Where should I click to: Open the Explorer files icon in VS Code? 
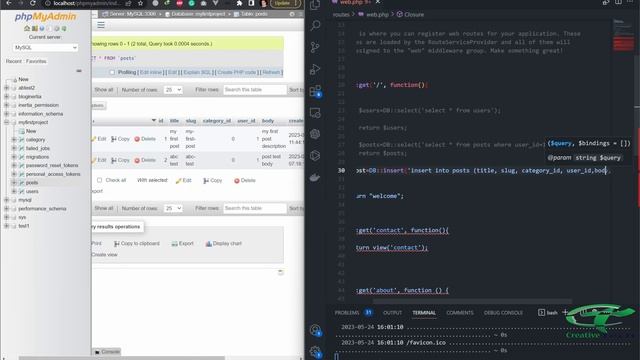315,5
